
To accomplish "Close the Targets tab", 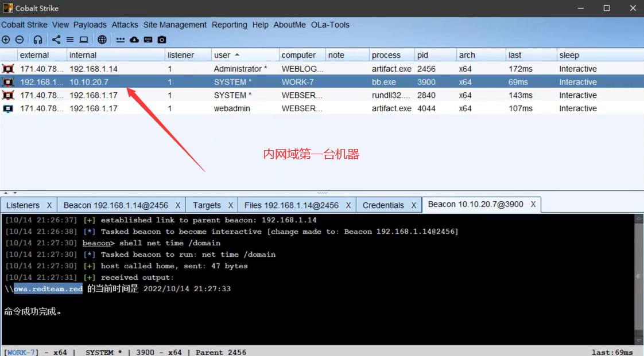I will 230,205.
